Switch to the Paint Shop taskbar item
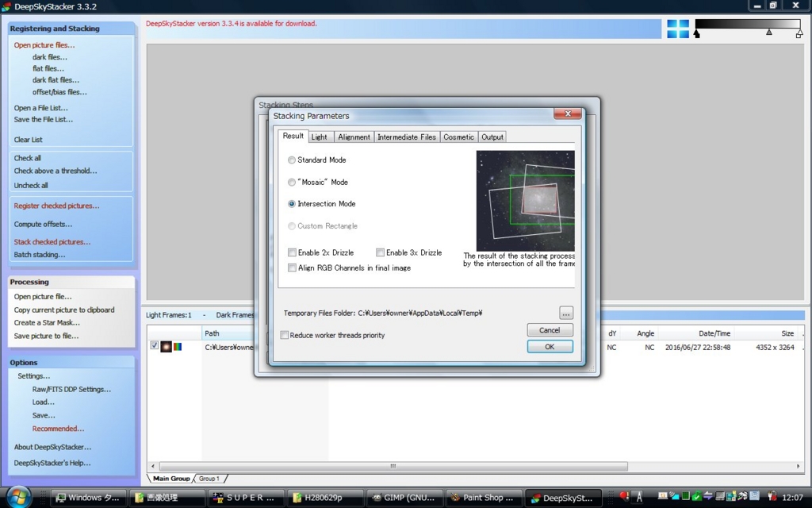Image resolution: width=812 pixels, height=508 pixels. pyautogui.click(x=483, y=498)
